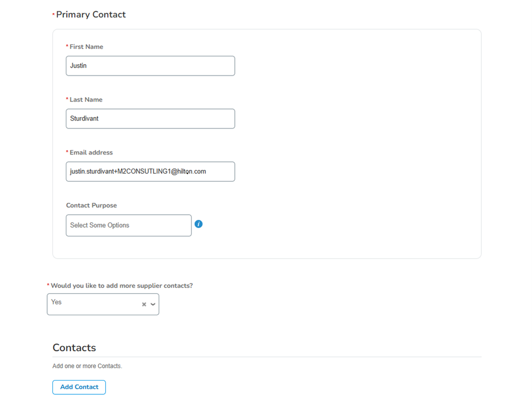Image resolution: width=532 pixels, height=409 pixels.
Task: Click the Email address label text
Action: 91,152
